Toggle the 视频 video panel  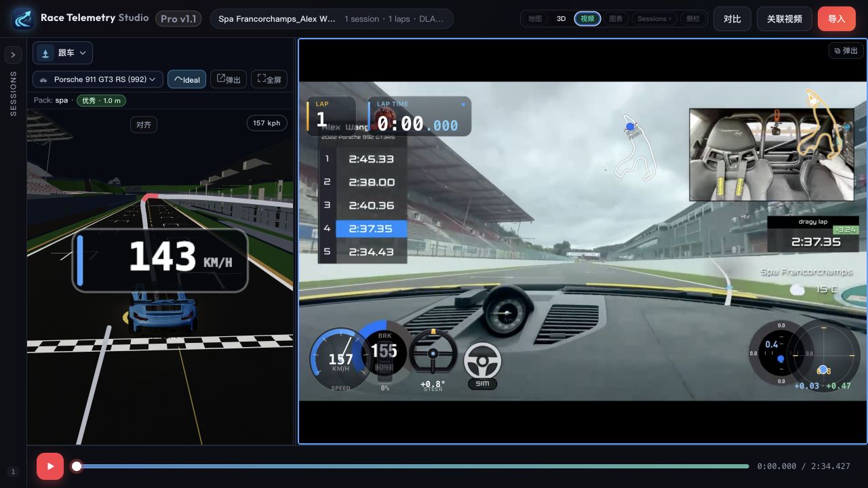[x=587, y=19]
